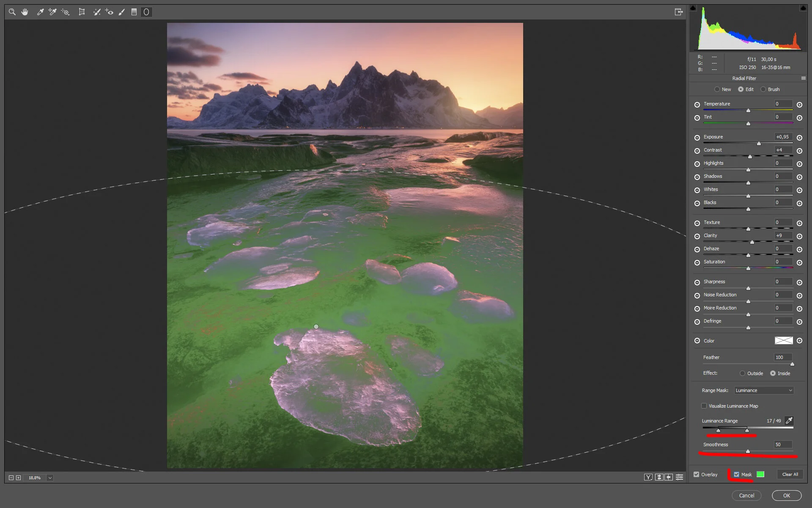Click the green mask color swatch

click(760, 474)
